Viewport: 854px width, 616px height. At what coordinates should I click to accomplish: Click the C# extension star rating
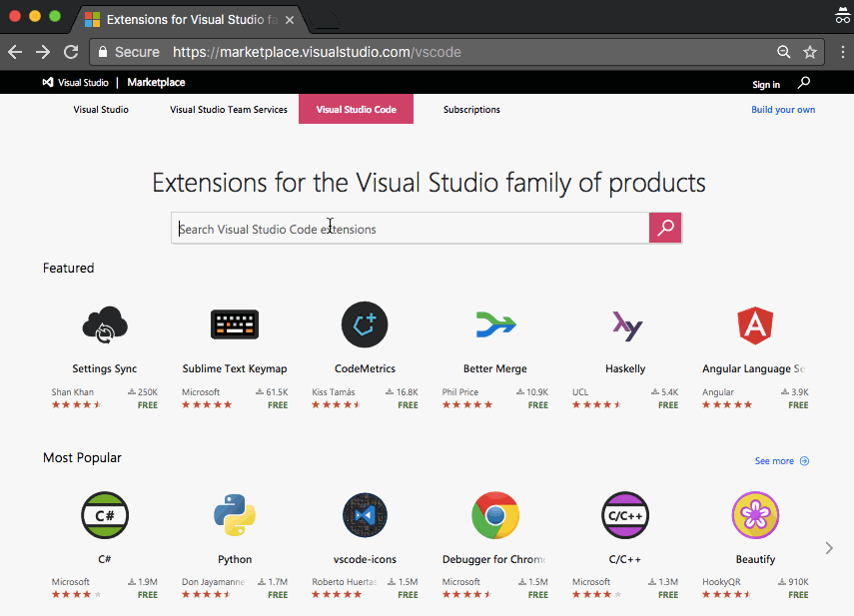76,595
